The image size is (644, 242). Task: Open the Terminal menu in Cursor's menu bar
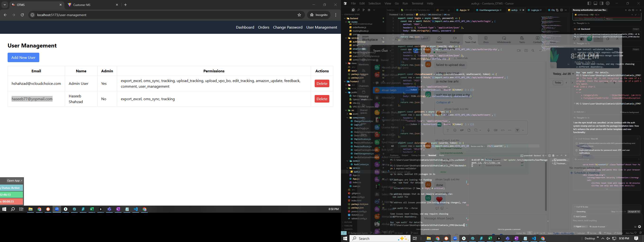417,4
